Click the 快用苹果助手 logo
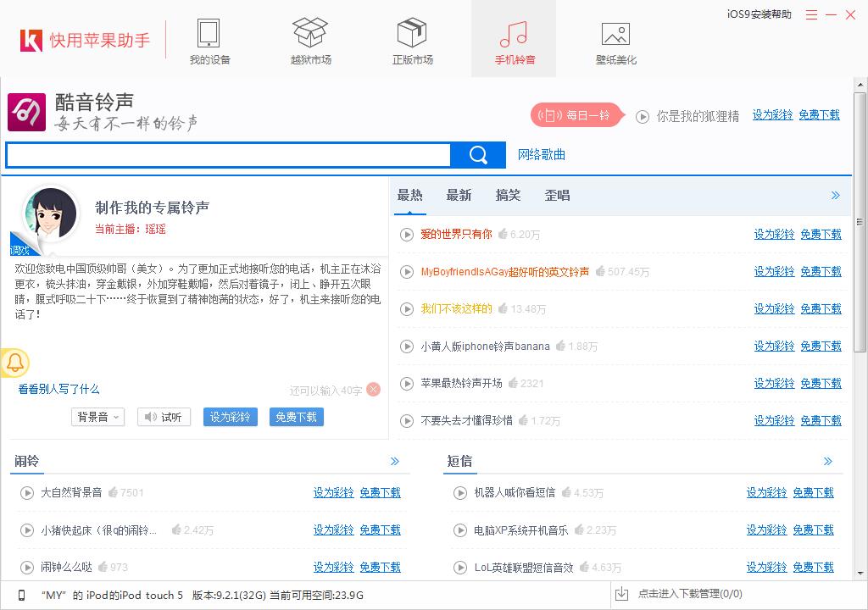Viewport: 868px width, 610px height. tap(76, 41)
